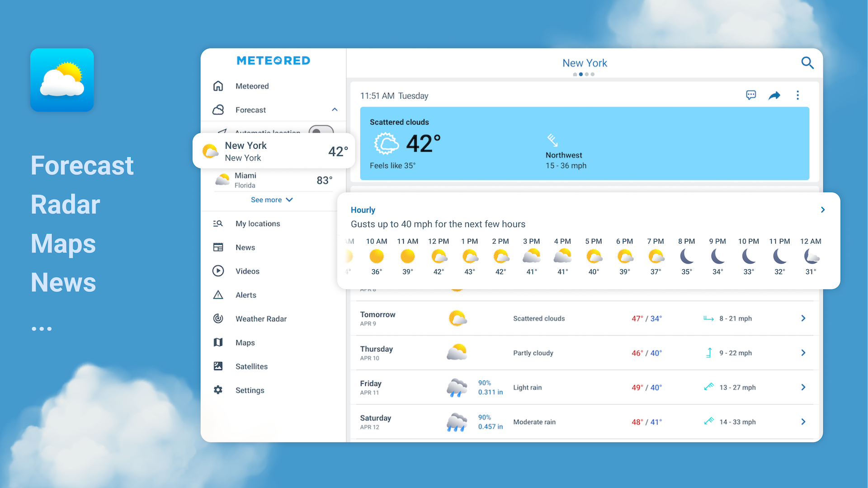
Task: Click the Meteored home icon
Action: pos(218,86)
